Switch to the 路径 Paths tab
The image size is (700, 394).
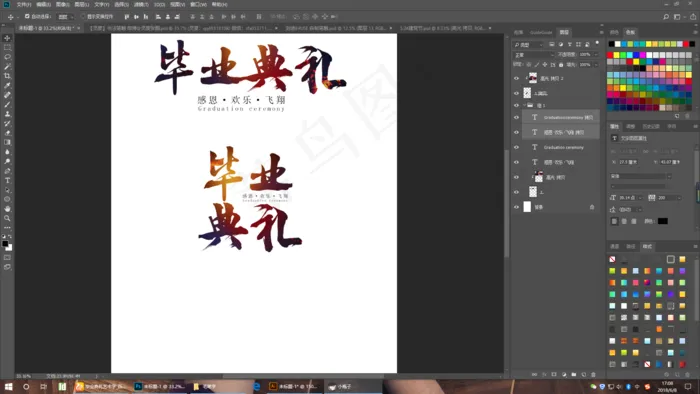631,246
